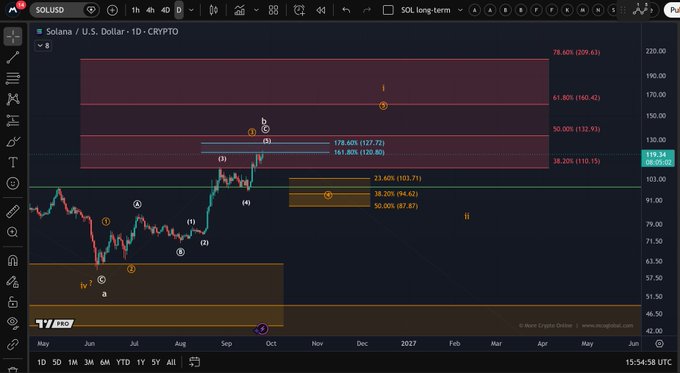The image size is (680, 373).
Task: Open the Indicators dialog
Action: point(239,10)
